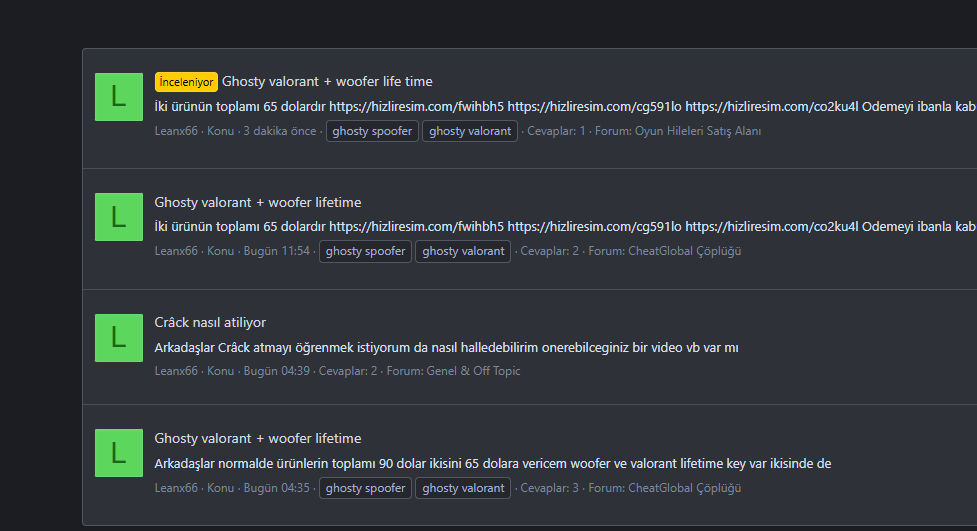
Task: Select 'ghosty spoofer' tag on Bugün 04:35 thread
Action: point(365,488)
